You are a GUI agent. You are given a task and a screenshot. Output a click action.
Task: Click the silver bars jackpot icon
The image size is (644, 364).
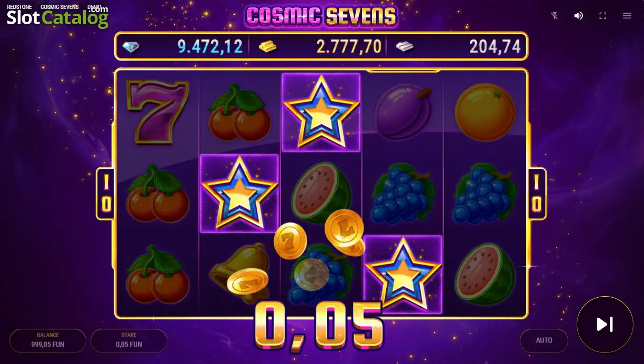pos(405,47)
